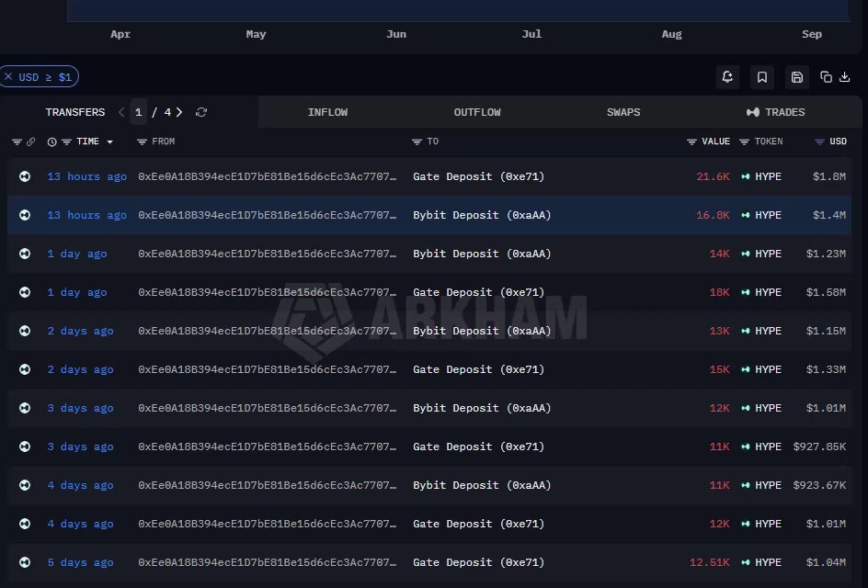Click the HYPE token icon in the $1.4M row
The height and width of the screenshot is (588, 868).
tap(746, 215)
